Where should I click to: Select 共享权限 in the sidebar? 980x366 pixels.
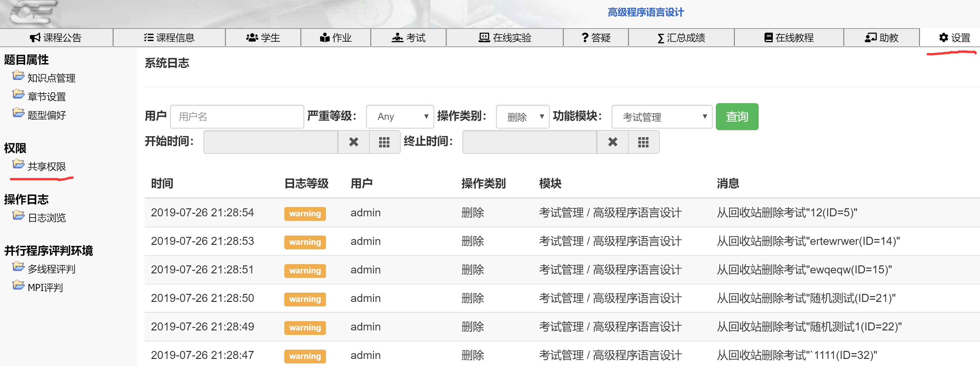[47, 166]
